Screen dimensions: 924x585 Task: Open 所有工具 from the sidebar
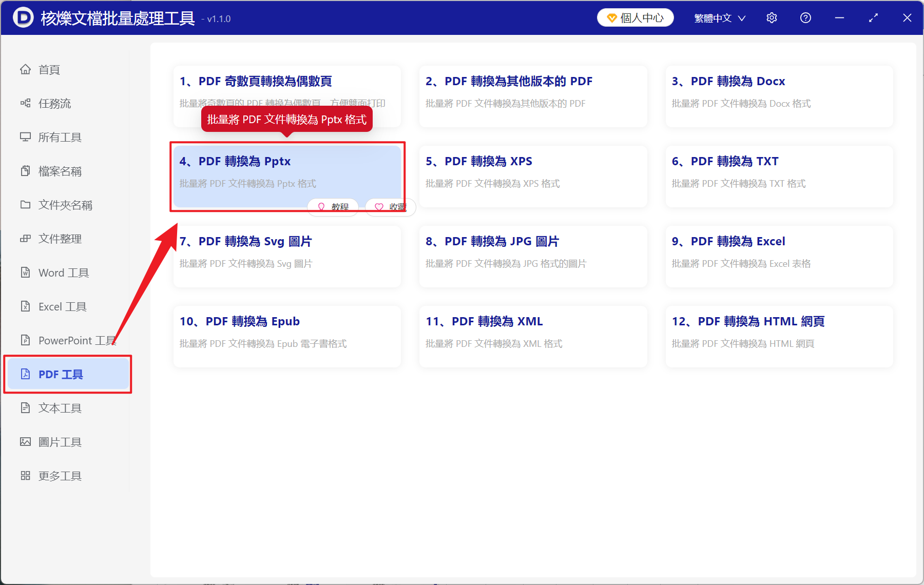pyautogui.click(x=58, y=137)
